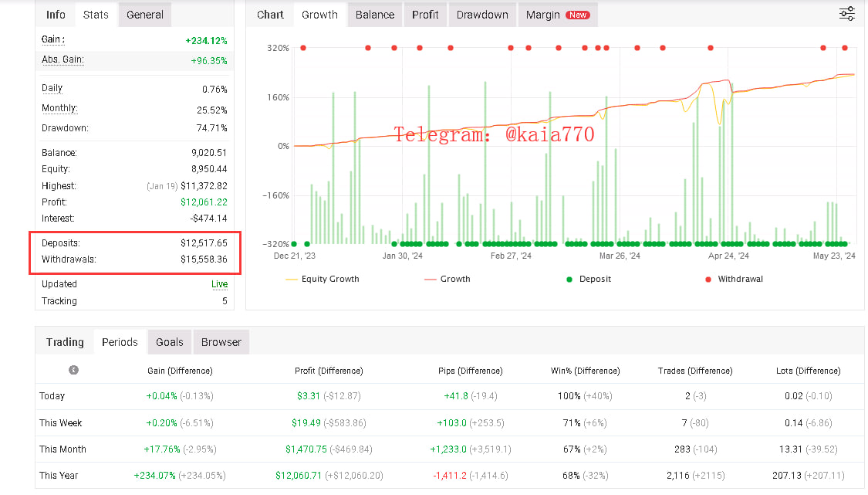The image size is (868, 495).
Task: Open the Periods tab
Action: tap(120, 342)
